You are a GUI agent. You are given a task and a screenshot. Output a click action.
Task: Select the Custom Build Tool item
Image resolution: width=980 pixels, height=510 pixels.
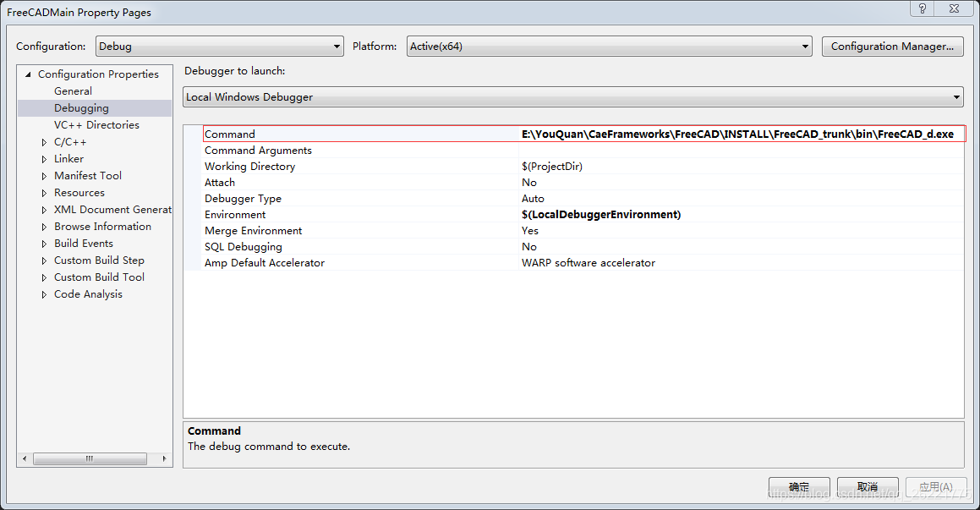[x=100, y=277]
